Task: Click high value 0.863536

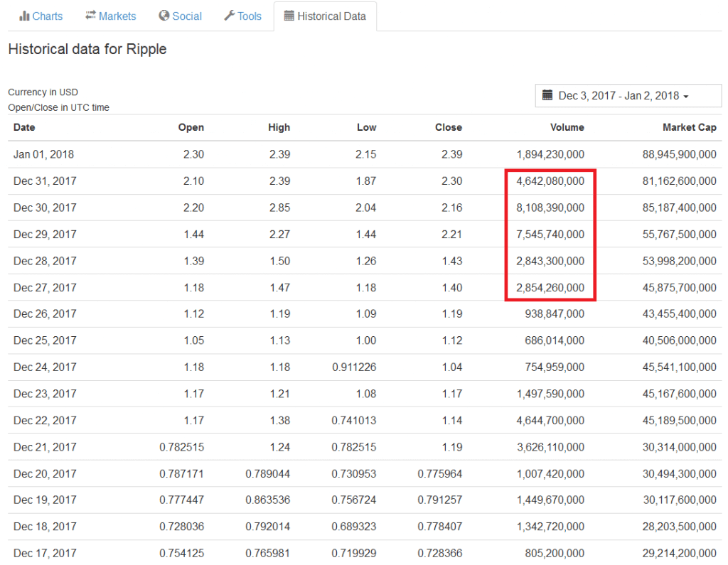Action: coord(268,500)
